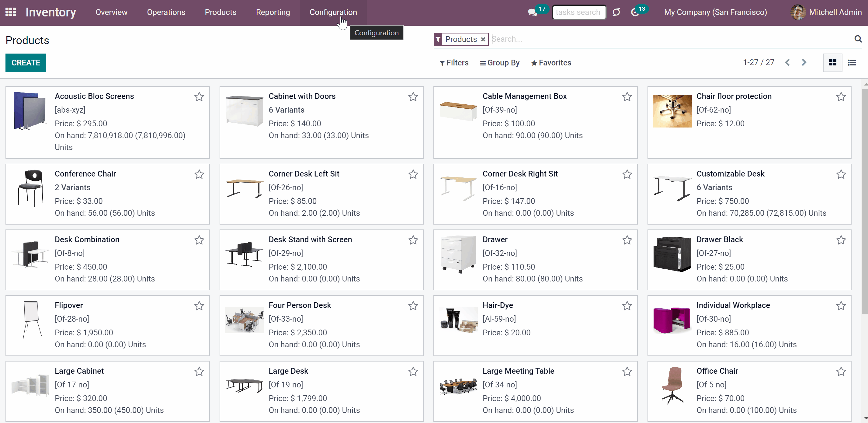Remove the Products filter tag
The image size is (868, 423).
483,39
